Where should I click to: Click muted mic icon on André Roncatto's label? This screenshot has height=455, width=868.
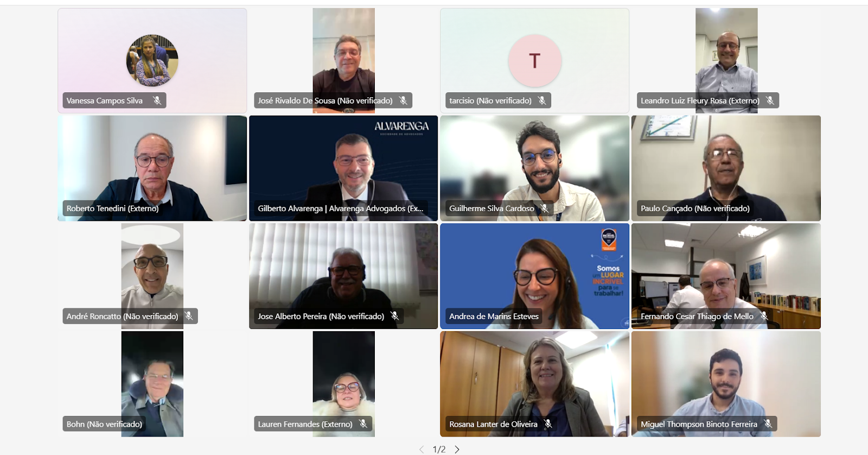click(x=189, y=316)
